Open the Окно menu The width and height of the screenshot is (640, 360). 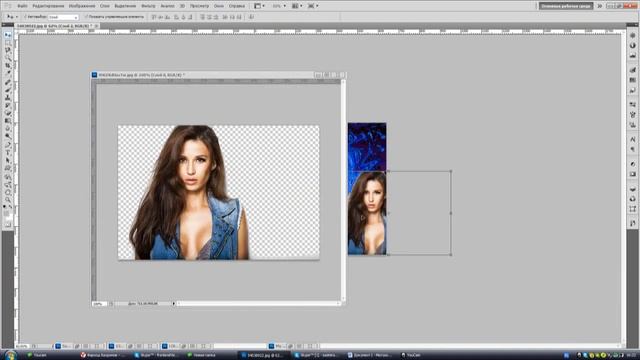tap(219, 6)
